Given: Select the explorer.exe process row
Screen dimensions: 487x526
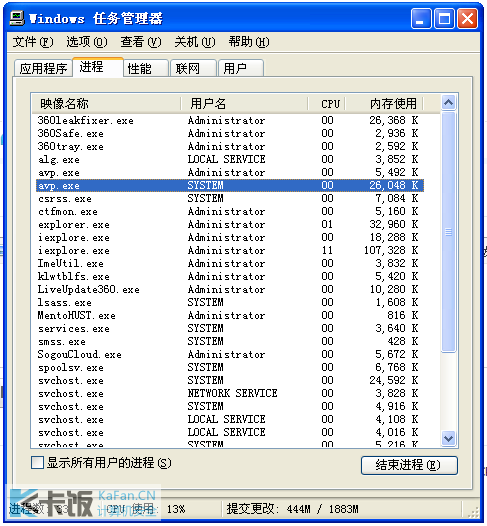Looking at the screenshot, I should [x=230, y=224].
